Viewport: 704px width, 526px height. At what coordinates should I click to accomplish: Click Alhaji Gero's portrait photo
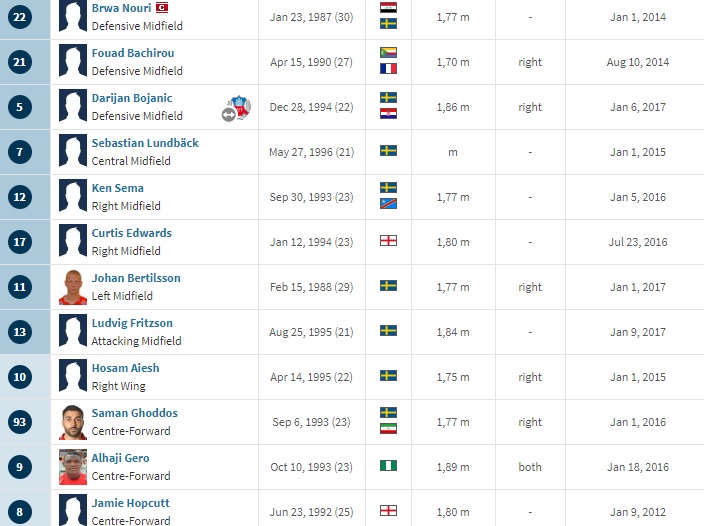click(72, 467)
